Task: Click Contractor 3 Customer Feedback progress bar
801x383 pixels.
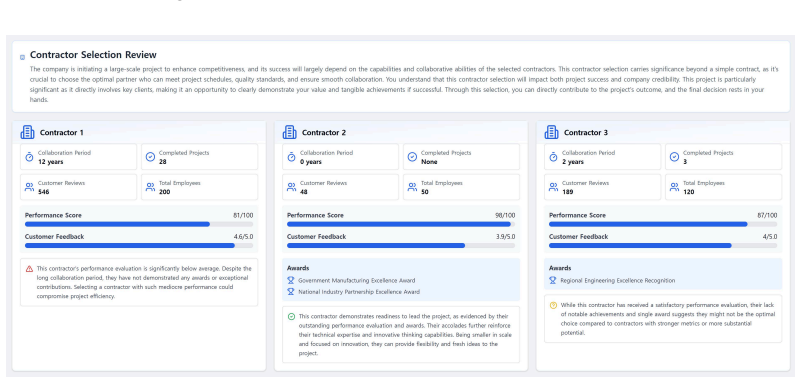Action: pyautogui.click(x=663, y=246)
